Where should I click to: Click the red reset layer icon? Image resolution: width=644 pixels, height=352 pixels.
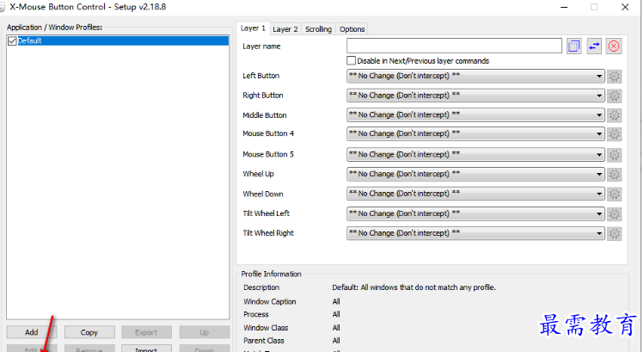click(x=614, y=46)
